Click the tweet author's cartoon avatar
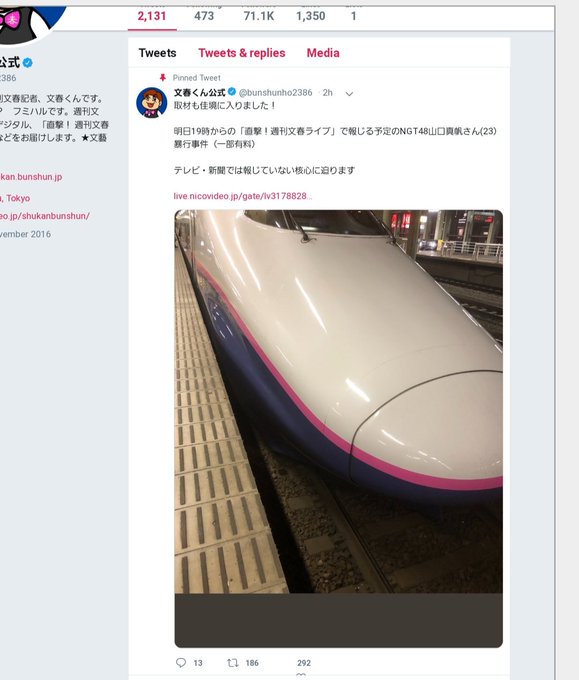Image resolution: width=579 pixels, height=680 pixels. click(x=151, y=102)
